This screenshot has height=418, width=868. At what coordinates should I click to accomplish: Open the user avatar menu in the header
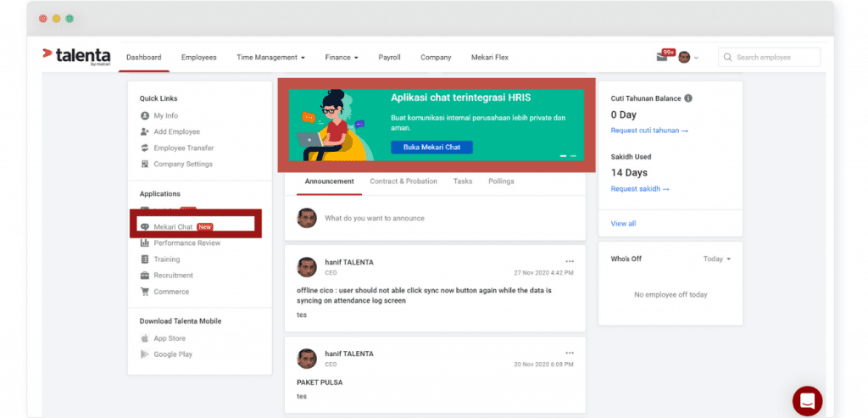(687, 57)
